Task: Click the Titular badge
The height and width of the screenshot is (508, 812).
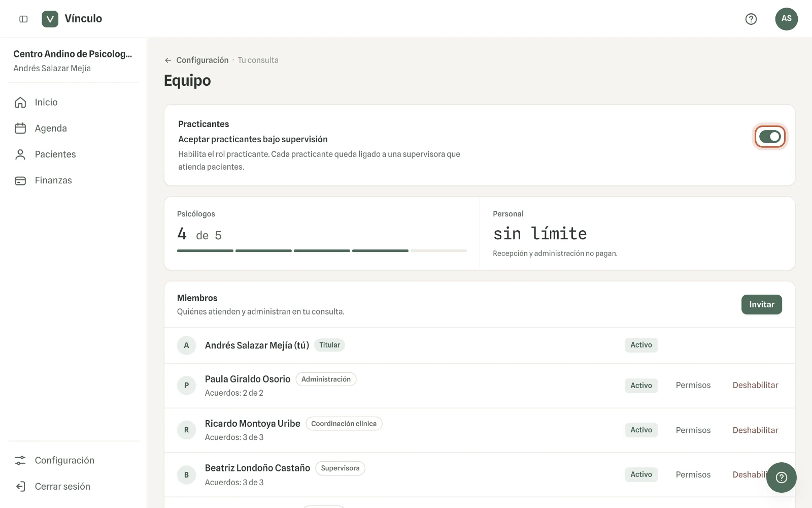Action: (329, 345)
